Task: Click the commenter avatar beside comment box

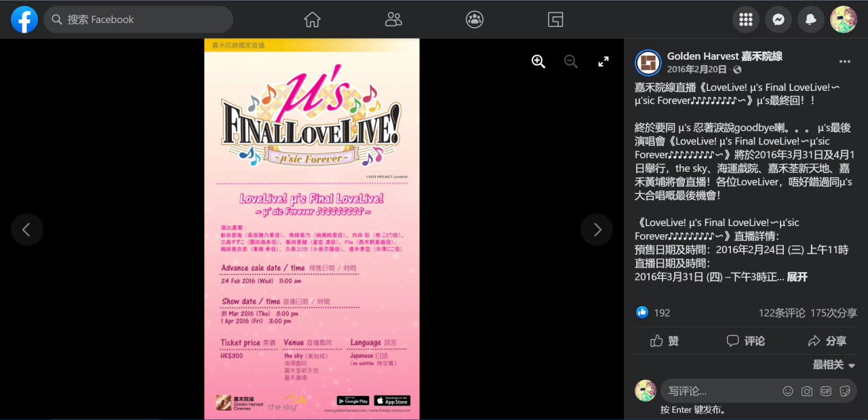Action: 646,391
